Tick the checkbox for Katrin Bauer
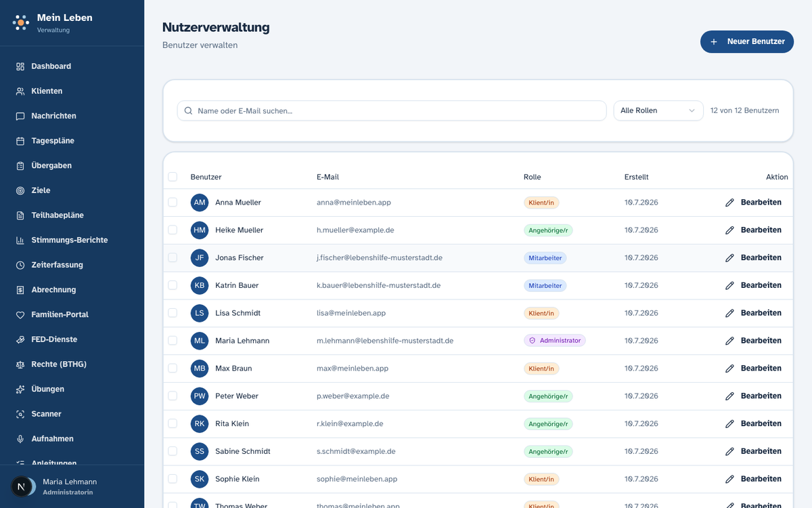This screenshot has width=812, height=508. pos(173,285)
